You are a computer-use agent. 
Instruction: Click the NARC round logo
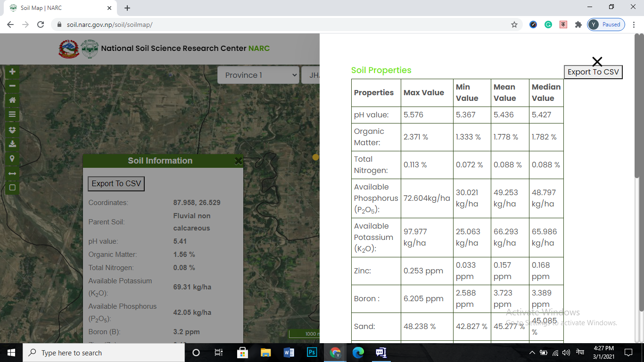tap(90, 49)
